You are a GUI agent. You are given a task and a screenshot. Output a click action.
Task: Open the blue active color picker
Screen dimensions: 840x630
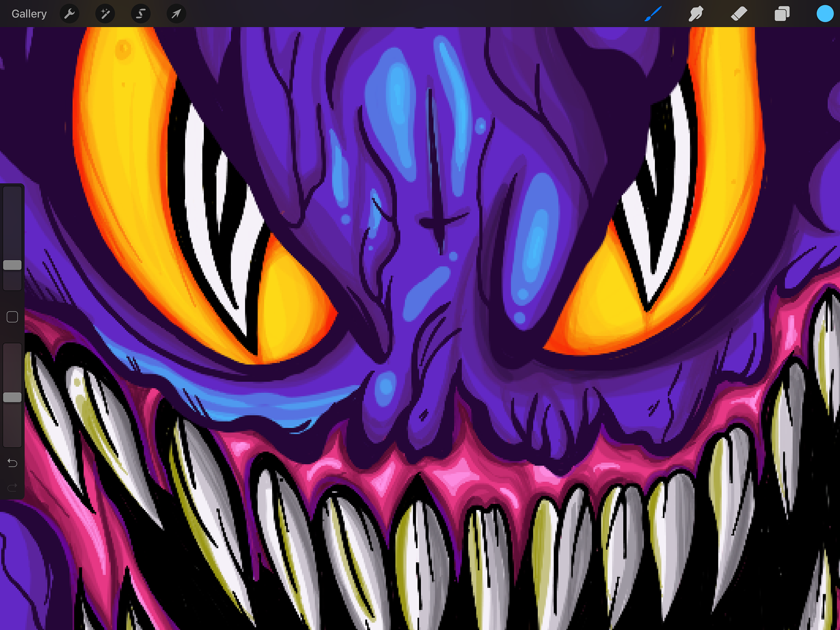[x=825, y=14]
